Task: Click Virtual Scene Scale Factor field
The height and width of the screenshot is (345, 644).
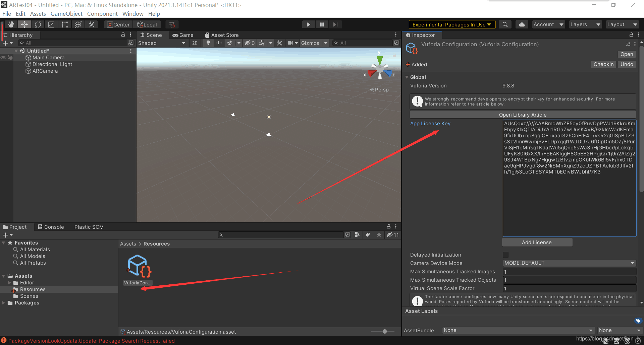Action: click(x=569, y=288)
